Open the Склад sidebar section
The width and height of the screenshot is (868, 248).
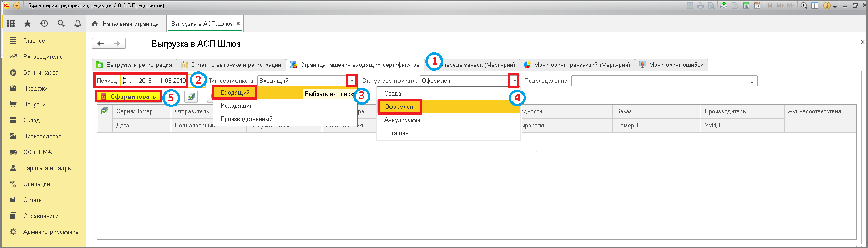(x=44, y=120)
